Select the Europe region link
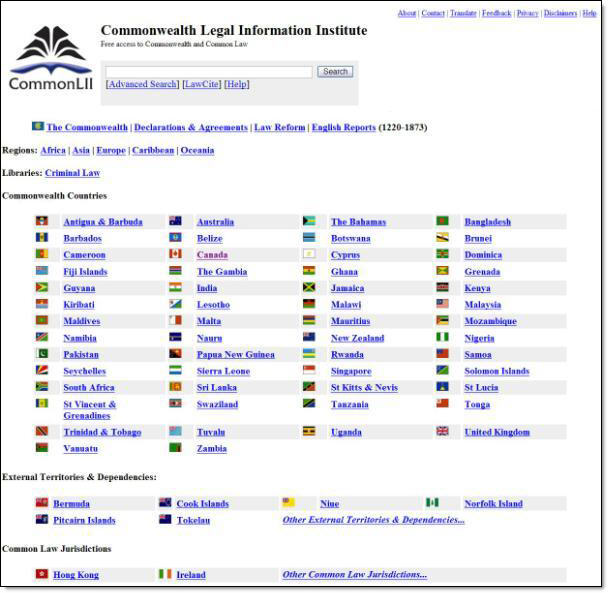 pyautogui.click(x=111, y=150)
